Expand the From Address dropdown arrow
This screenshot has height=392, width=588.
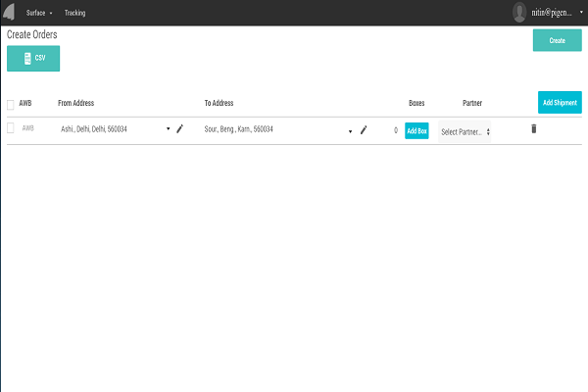click(168, 129)
